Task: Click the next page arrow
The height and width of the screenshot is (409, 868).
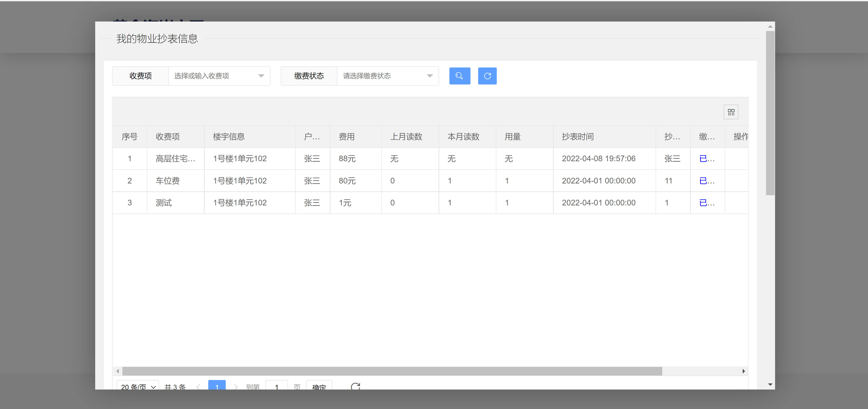Action: (235, 387)
